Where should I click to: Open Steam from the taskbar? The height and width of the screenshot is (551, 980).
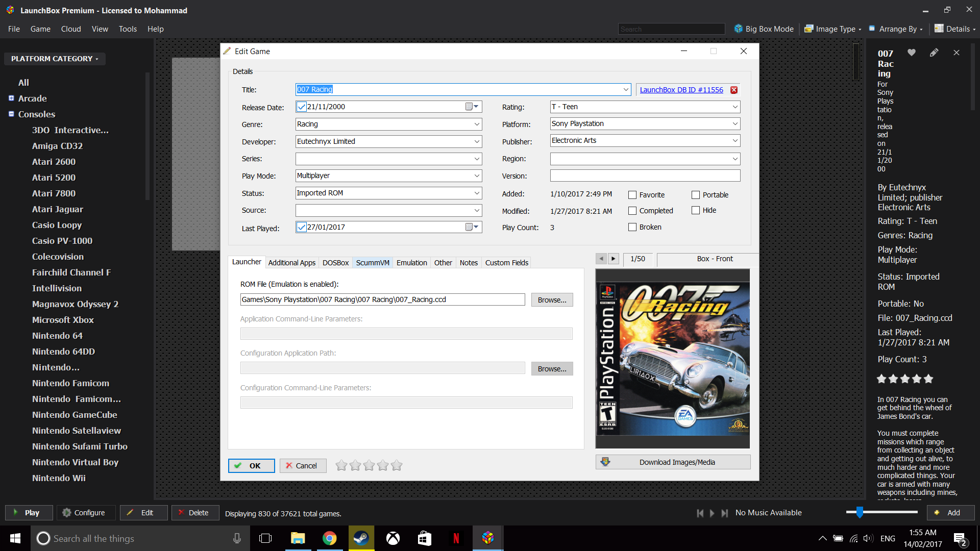(361, 538)
